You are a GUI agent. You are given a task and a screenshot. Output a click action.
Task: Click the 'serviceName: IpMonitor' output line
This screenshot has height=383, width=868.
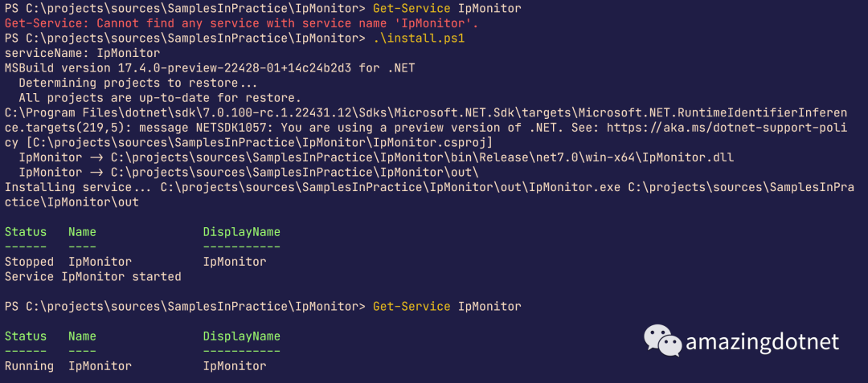click(x=82, y=53)
